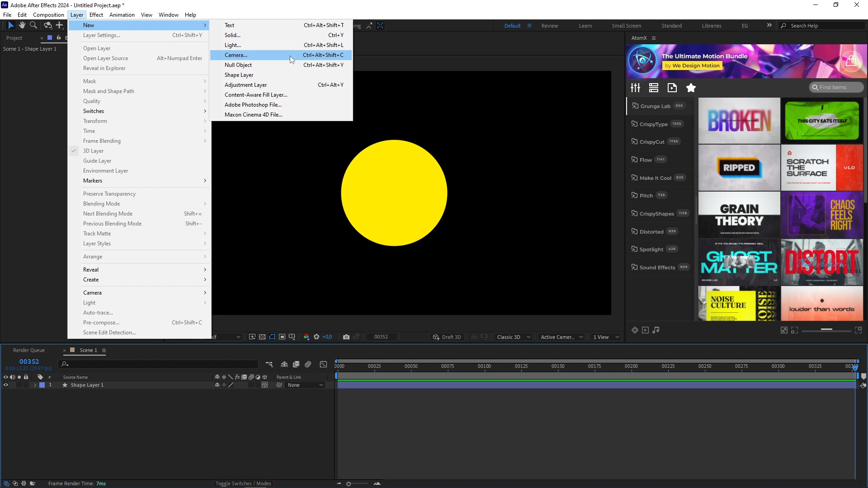Open the AtomX sliders settings icon

pyautogui.click(x=636, y=88)
